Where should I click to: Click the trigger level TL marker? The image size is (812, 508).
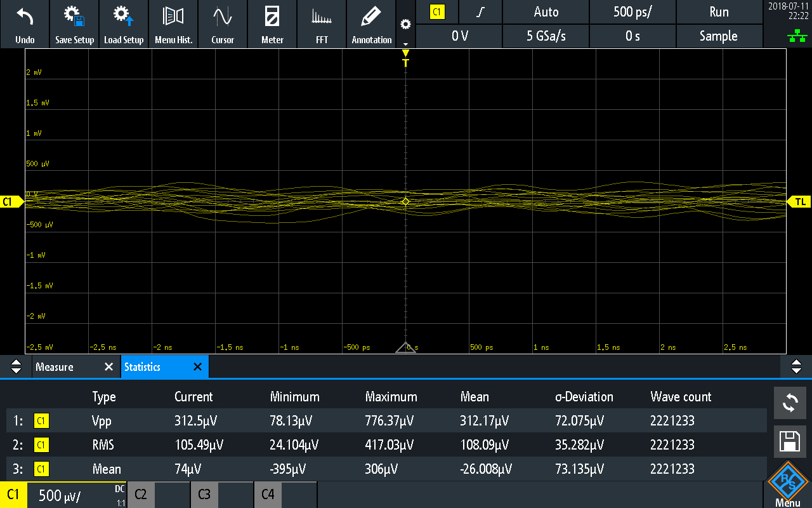tap(800, 202)
